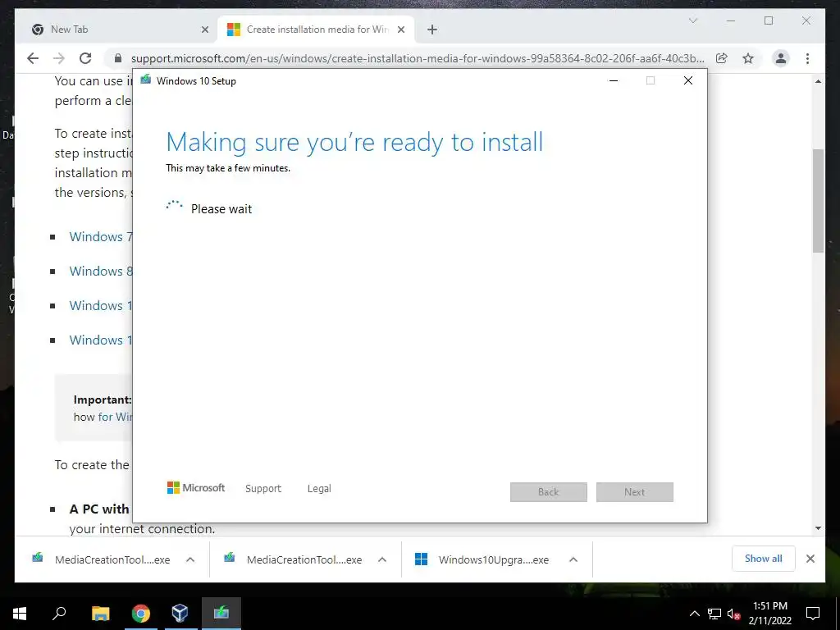Click the page vertical scrollbar thumb
Viewport: 840px width, 630px height.
(x=818, y=201)
